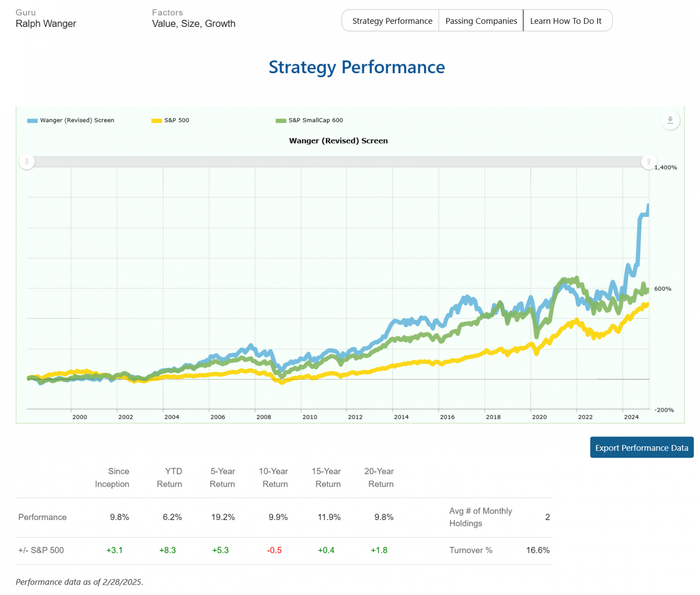Switch to the Passing Companies tab

pos(482,21)
